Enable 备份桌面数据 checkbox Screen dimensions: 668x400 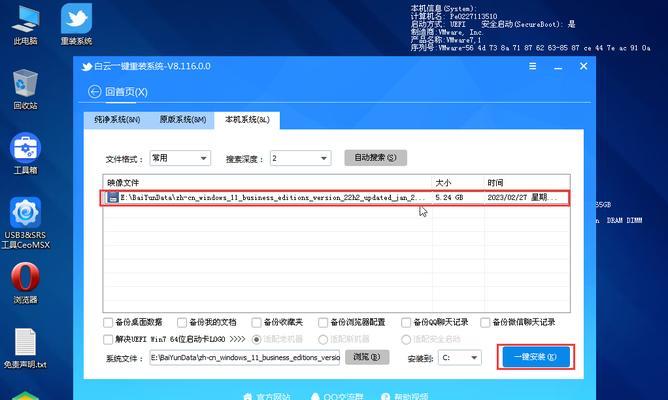(x=108, y=323)
